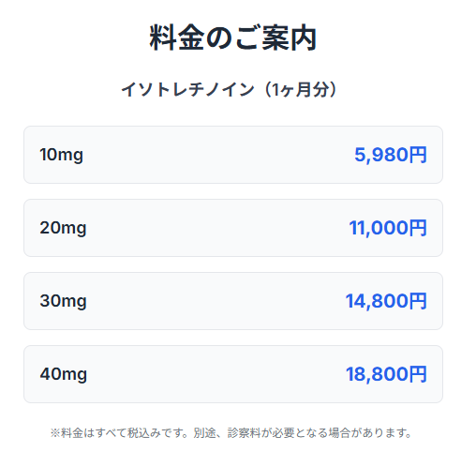476x452 pixels.
Task: Click the 5,980円 price
Action: (x=391, y=155)
